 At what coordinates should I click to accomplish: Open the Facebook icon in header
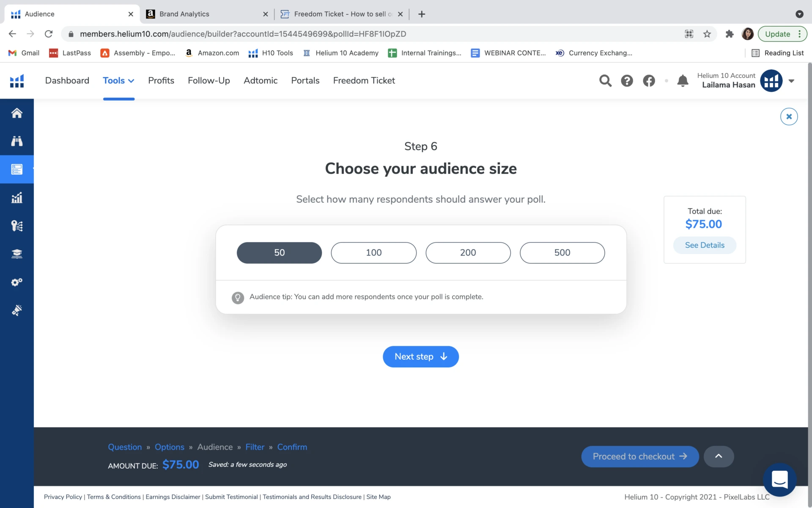[x=649, y=80]
